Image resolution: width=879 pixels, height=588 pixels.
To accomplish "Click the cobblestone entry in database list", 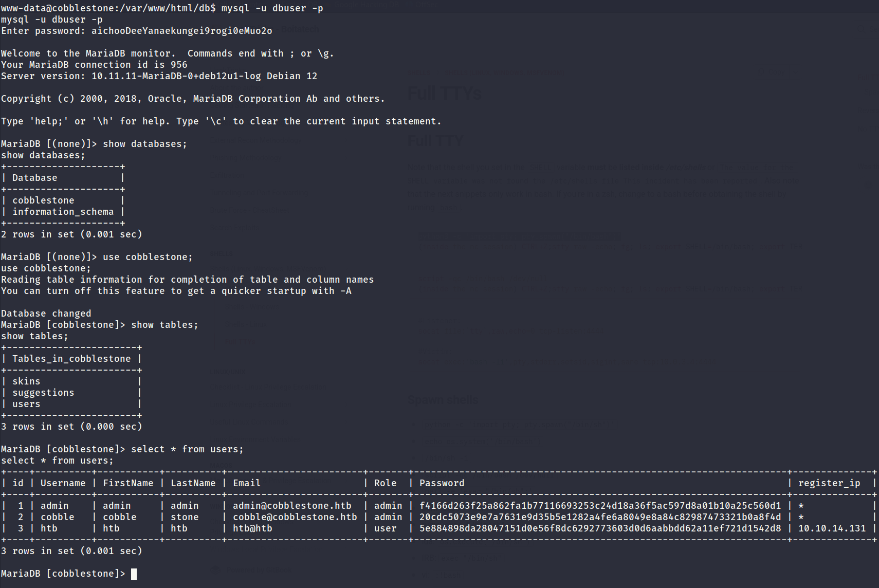I will click(43, 200).
